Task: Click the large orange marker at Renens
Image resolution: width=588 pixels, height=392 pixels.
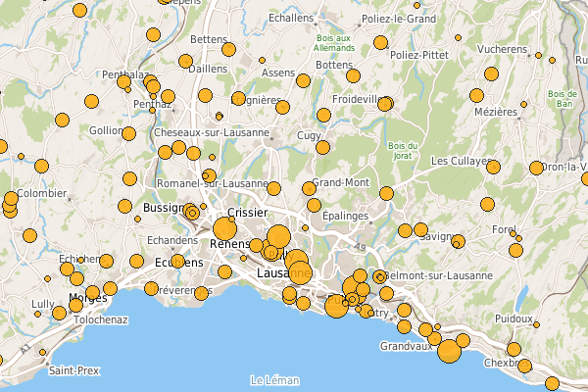Action: [224, 229]
